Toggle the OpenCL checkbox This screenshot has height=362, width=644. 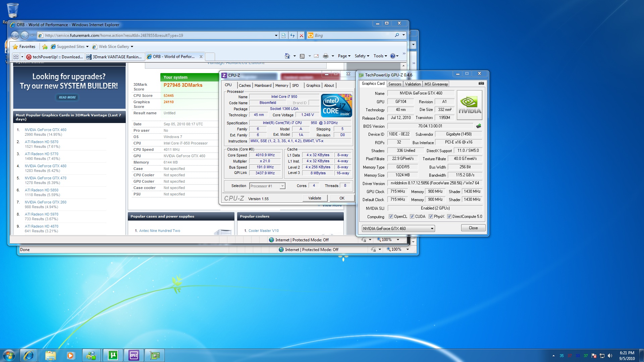[x=391, y=217]
